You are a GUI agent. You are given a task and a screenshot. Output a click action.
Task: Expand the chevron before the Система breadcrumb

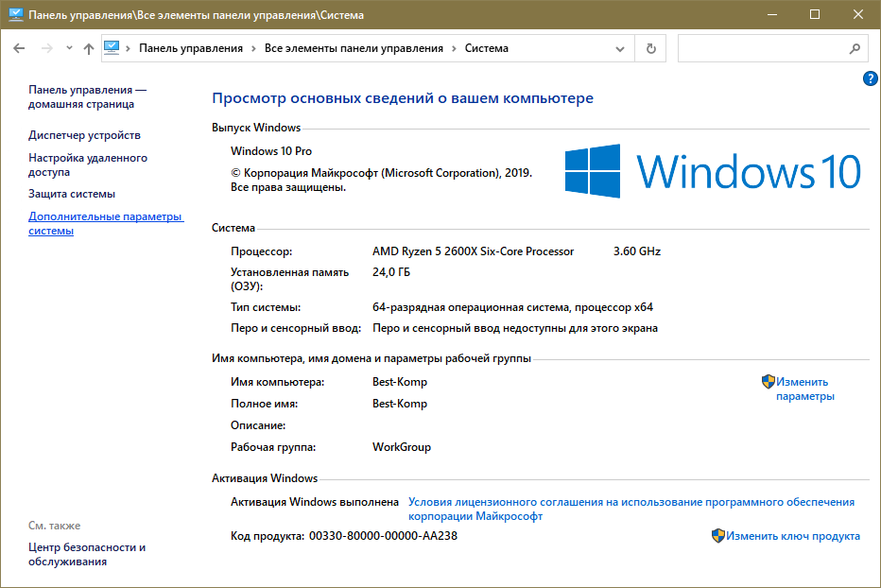pyautogui.click(x=454, y=48)
